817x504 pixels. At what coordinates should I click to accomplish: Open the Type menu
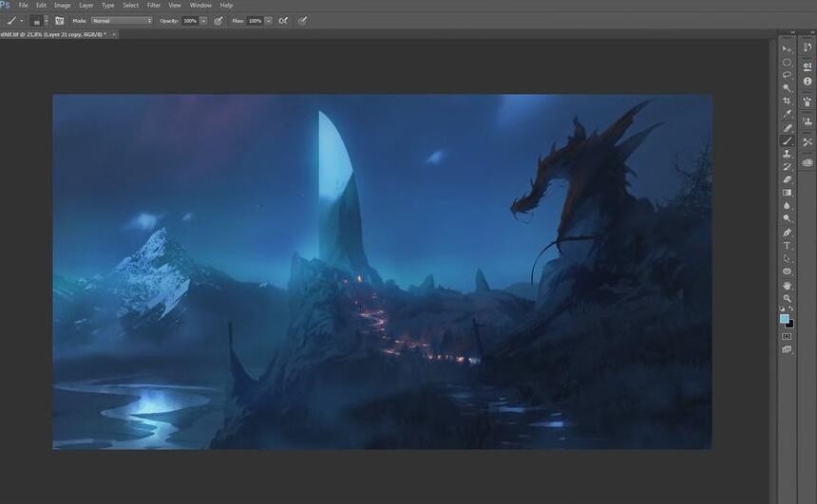coord(108,5)
